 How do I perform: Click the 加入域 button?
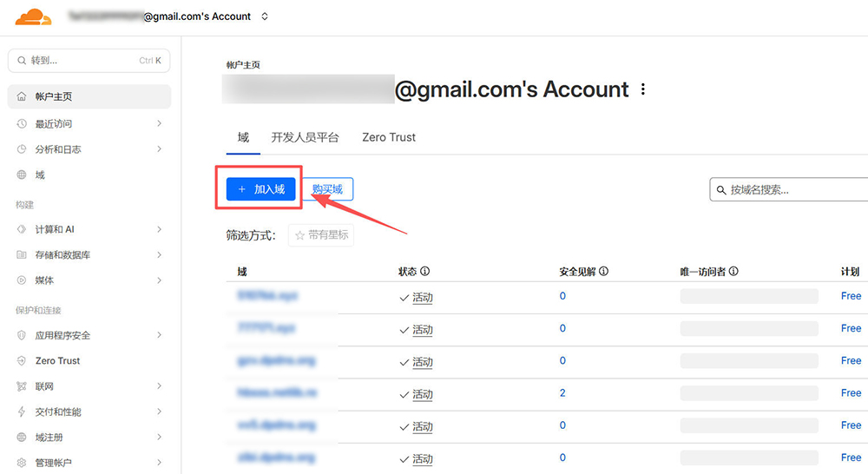coord(261,189)
